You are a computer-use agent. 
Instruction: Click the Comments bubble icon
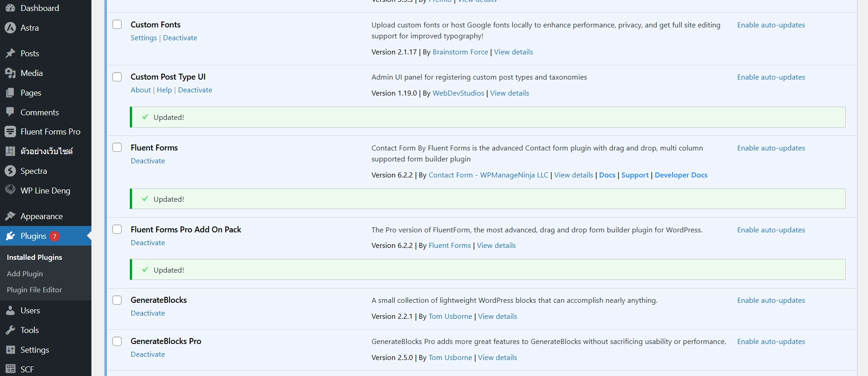10,112
